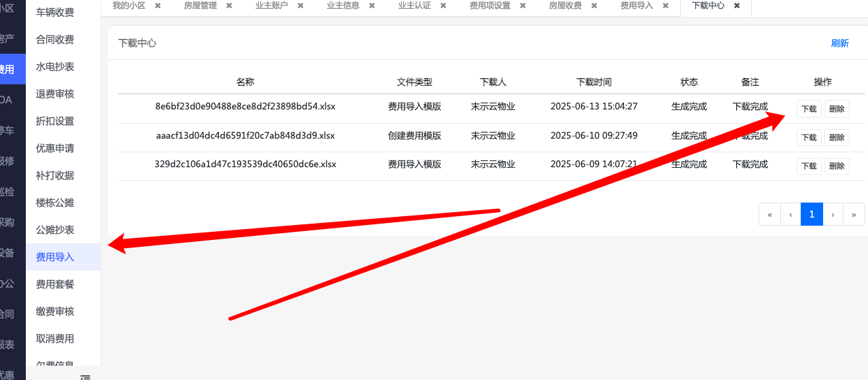Image resolution: width=868 pixels, height=380 pixels.
Task: Close the 我的小区 tab
Action: point(158,5)
